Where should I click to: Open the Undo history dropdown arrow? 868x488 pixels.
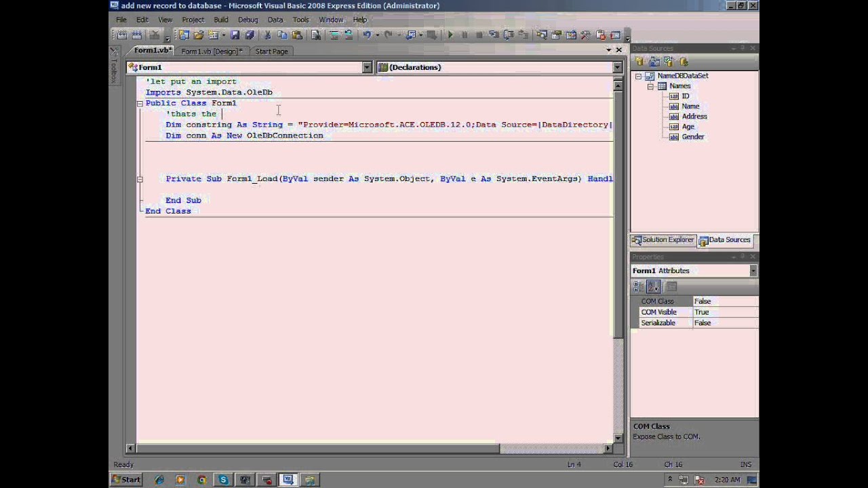point(376,35)
